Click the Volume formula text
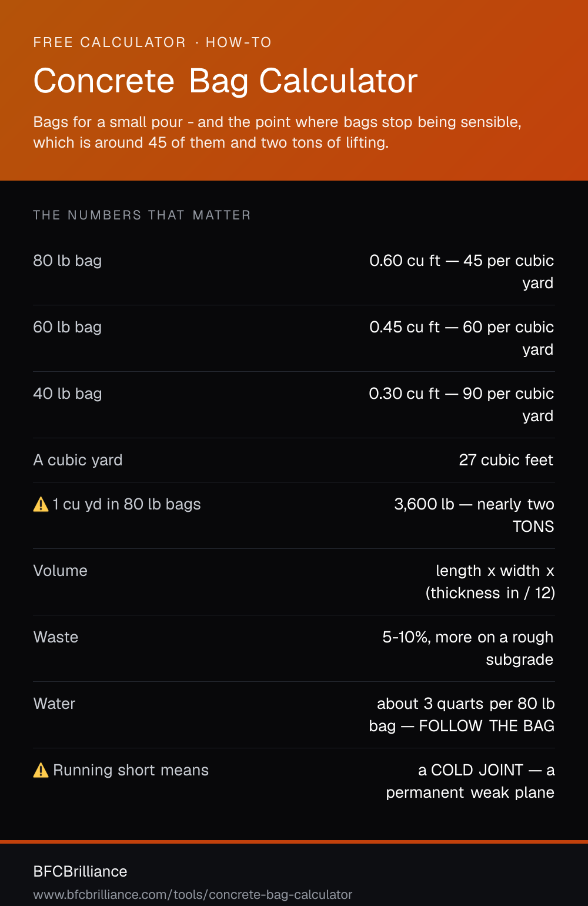Viewport: 588px width, 906px height. [x=490, y=582]
